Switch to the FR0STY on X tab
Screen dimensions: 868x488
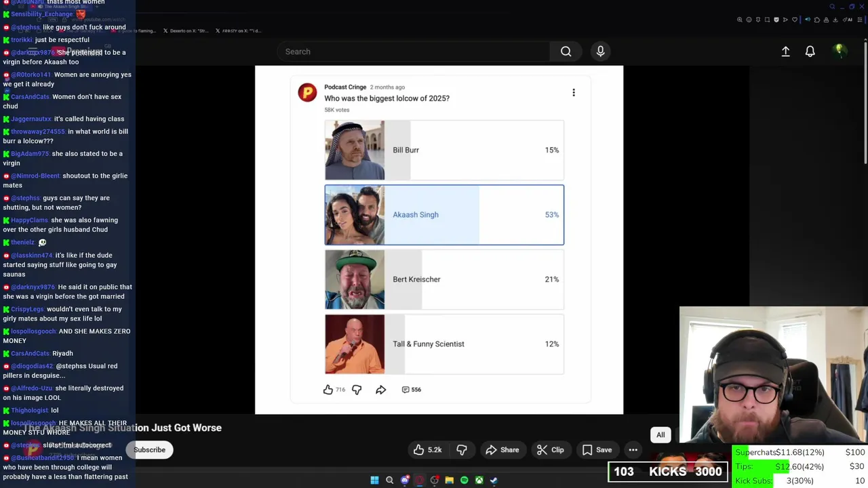[237, 30]
